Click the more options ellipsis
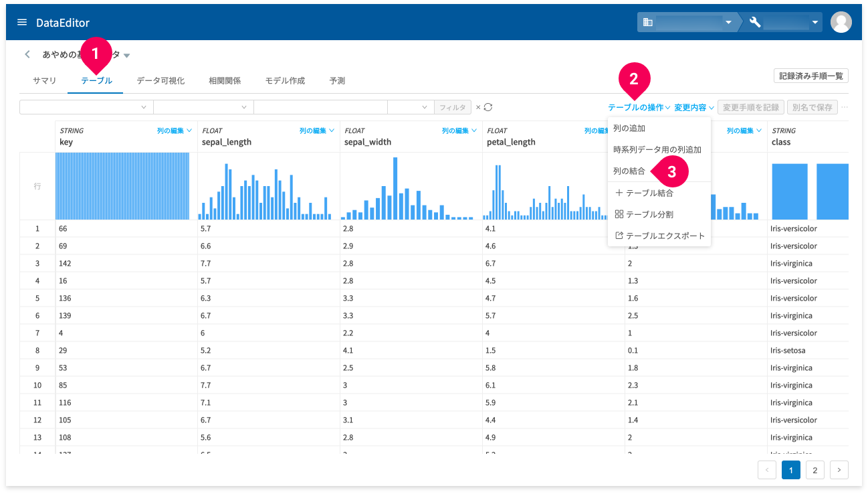The height and width of the screenshot is (494, 868). click(x=845, y=107)
